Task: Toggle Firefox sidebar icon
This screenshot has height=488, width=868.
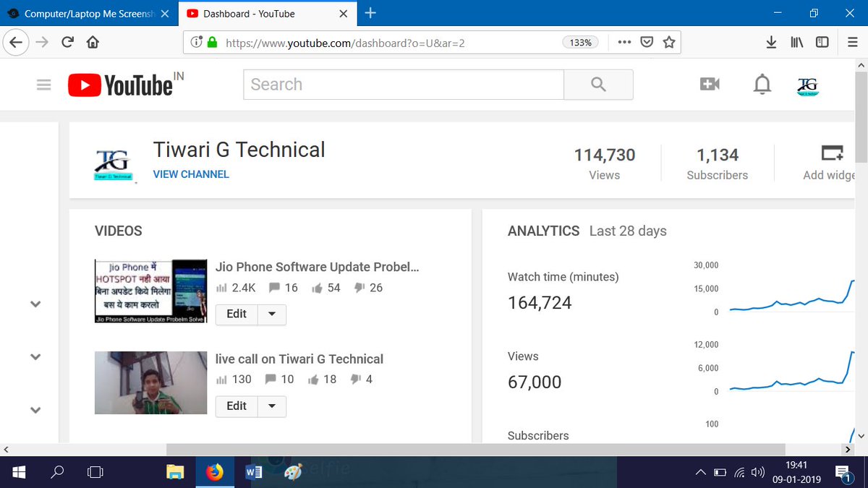Action: [x=822, y=43]
